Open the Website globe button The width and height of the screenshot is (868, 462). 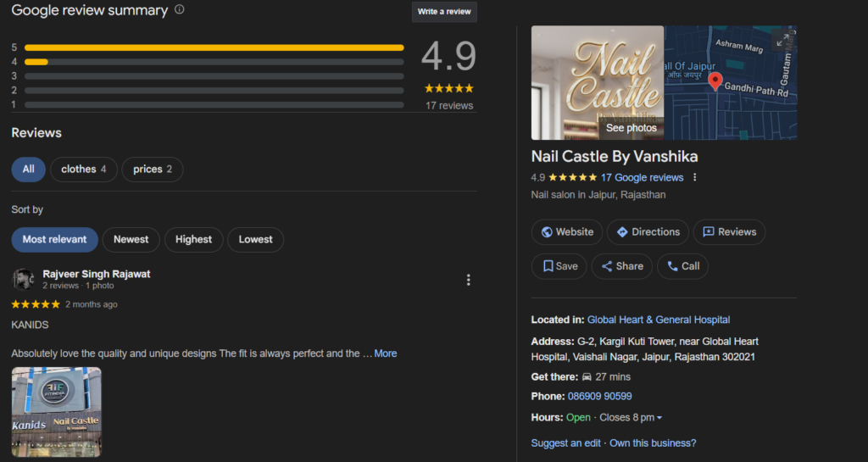(567, 232)
